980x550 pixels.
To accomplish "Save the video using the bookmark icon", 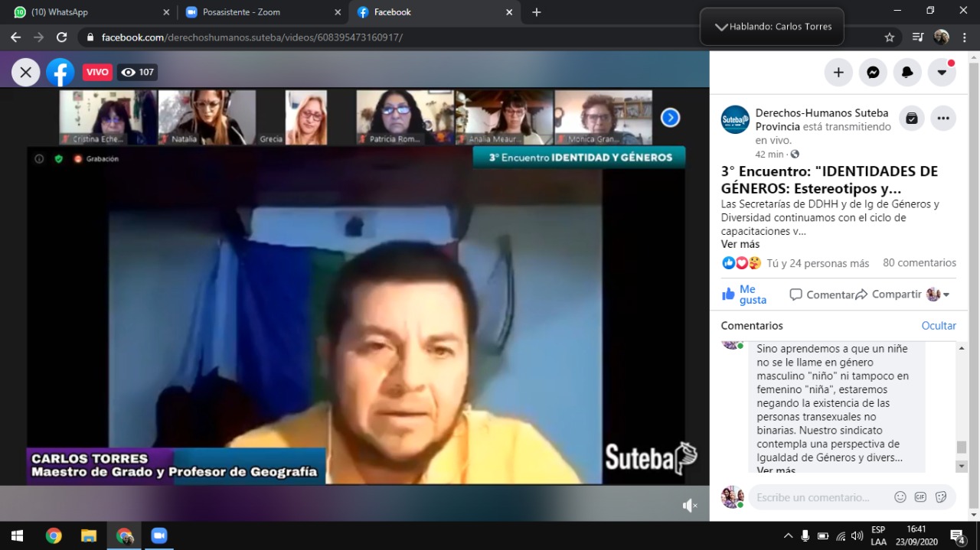I will (911, 119).
